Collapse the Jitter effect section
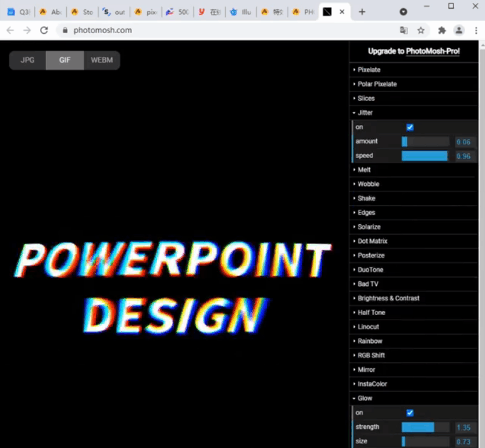This screenshot has height=448, width=485. pos(413,113)
